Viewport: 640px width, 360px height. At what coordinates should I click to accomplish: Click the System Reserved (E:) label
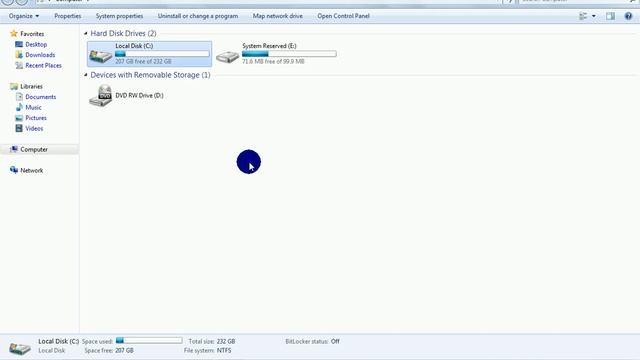pos(269,46)
